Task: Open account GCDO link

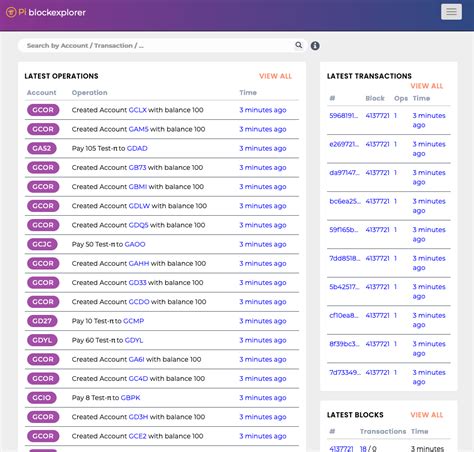Action: point(139,302)
